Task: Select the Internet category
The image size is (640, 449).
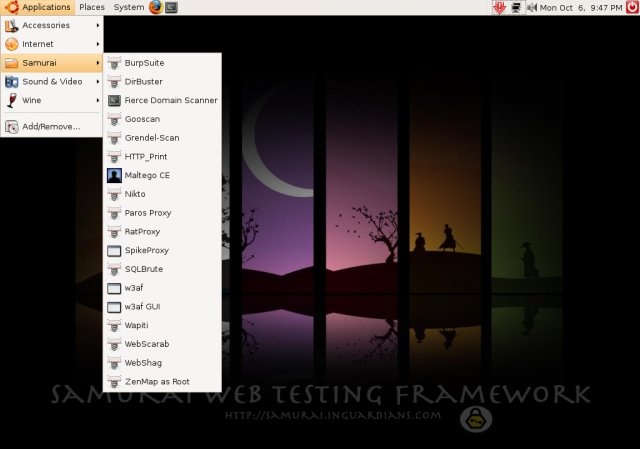Action: (52, 44)
